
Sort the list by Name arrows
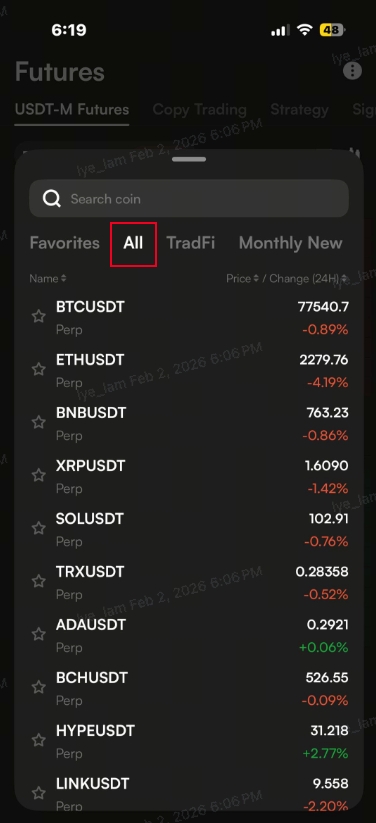point(64,278)
